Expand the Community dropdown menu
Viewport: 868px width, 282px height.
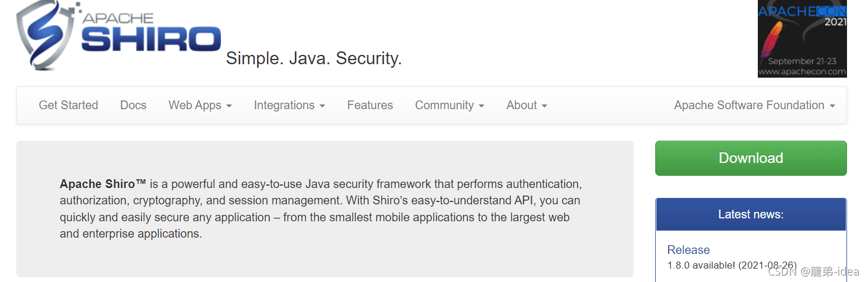[x=449, y=105]
